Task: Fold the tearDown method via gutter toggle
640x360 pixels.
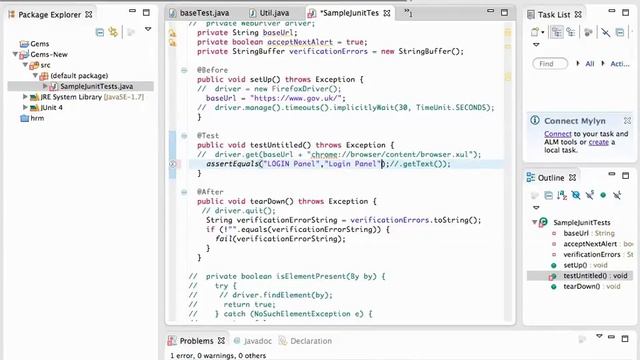Action: click(x=184, y=192)
